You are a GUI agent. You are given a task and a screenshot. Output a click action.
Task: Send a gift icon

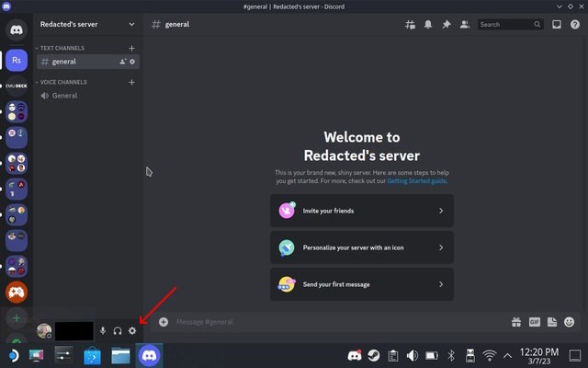pyautogui.click(x=516, y=322)
